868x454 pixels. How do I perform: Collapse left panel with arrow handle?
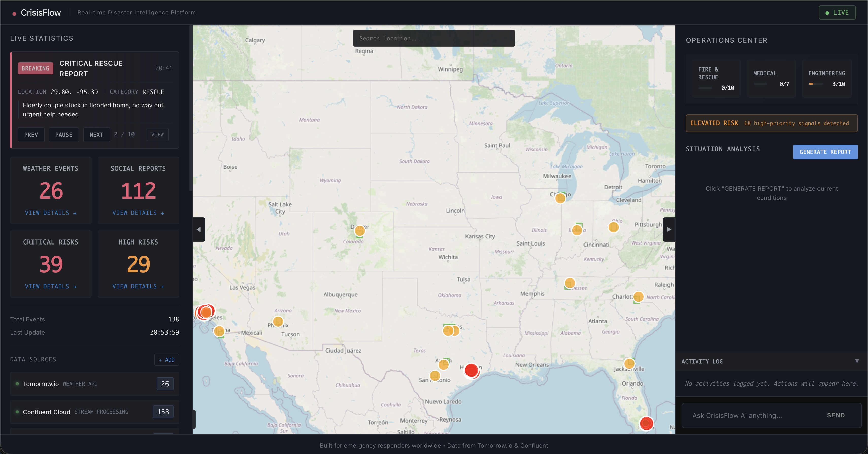199,229
